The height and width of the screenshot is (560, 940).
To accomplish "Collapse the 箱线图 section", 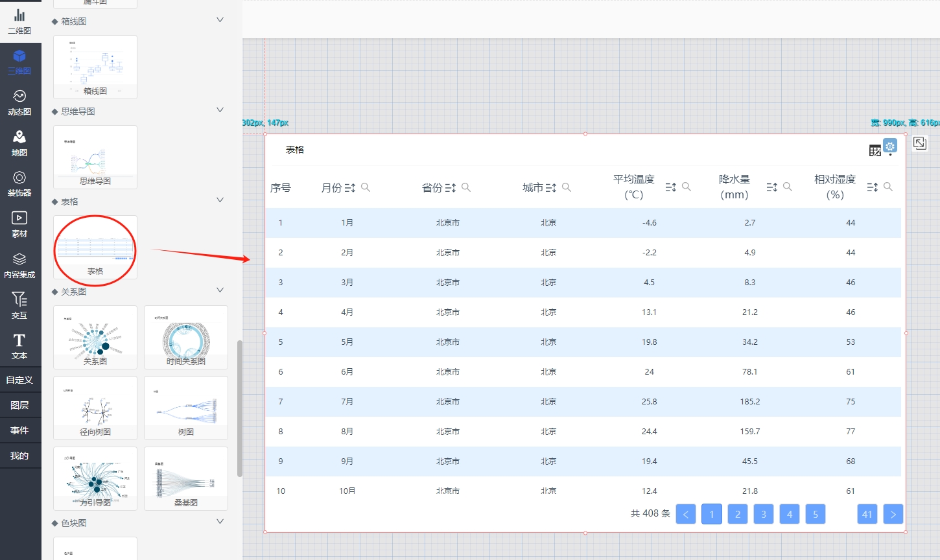I will [220, 20].
